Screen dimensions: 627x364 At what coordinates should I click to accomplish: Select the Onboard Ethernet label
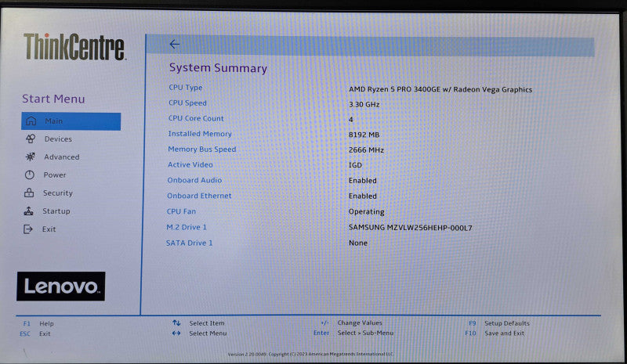pos(199,196)
